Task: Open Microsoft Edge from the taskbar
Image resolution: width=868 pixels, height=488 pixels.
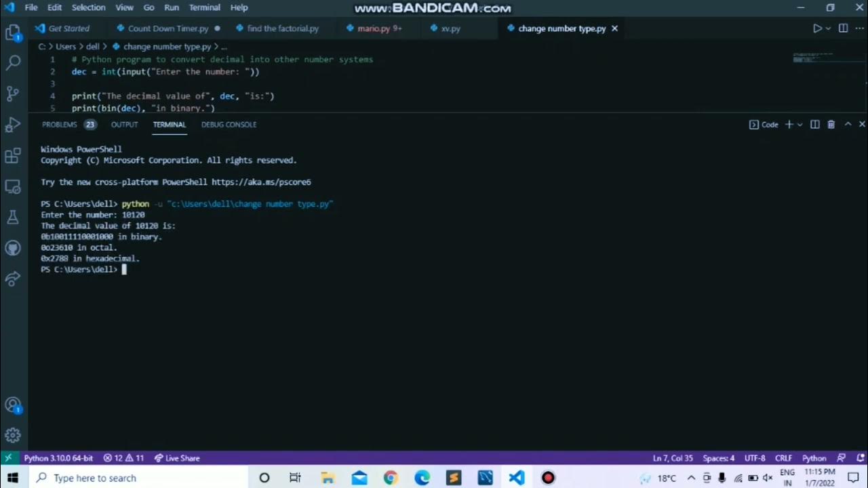Action: click(x=422, y=478)
